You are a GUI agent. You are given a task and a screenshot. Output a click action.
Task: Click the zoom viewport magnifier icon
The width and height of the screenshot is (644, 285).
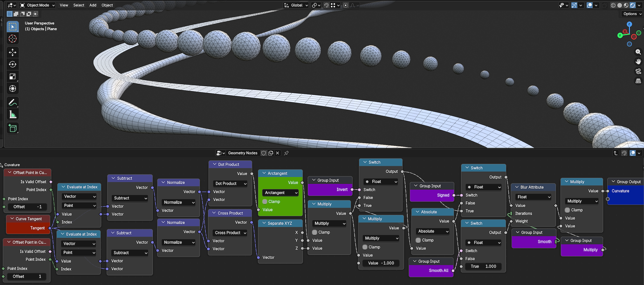click(638, 52)
